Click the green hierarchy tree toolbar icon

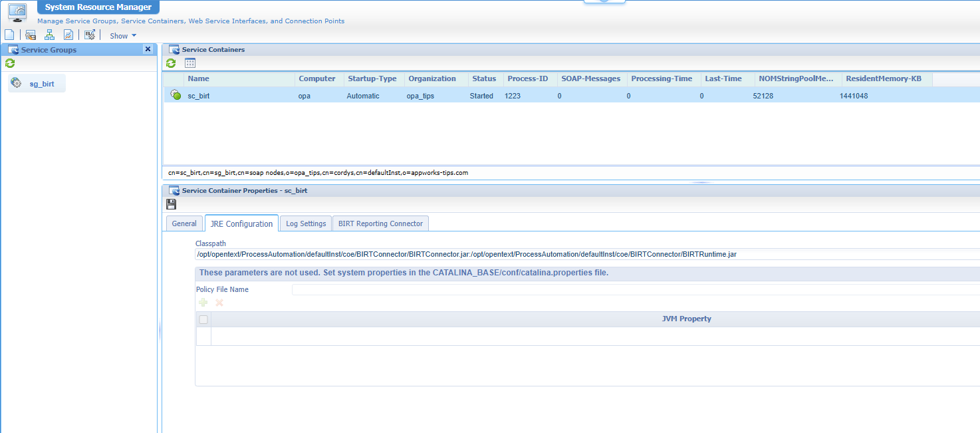click(x=49, y=35)
